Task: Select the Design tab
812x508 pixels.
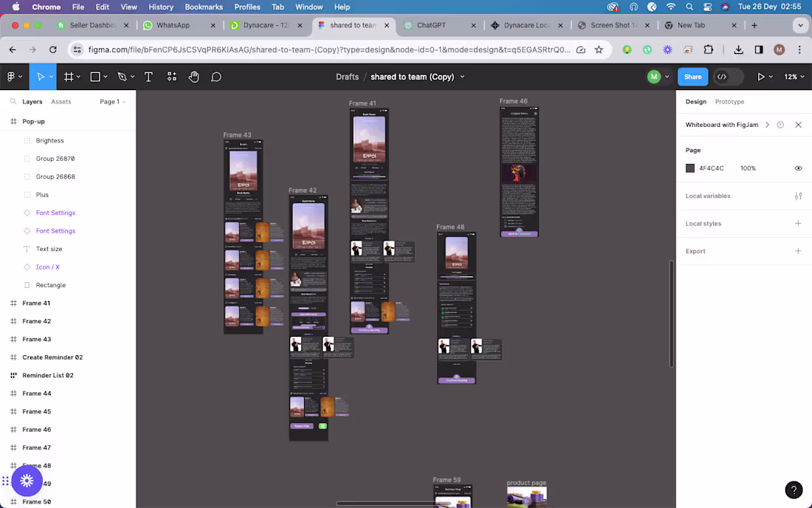Action: pos(695,101)
